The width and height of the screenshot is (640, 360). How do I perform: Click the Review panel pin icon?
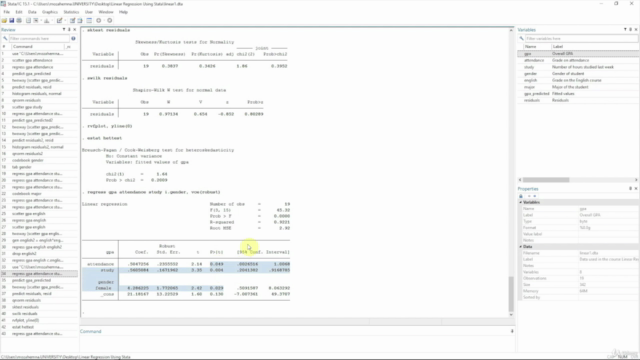(x=69, y=30)
